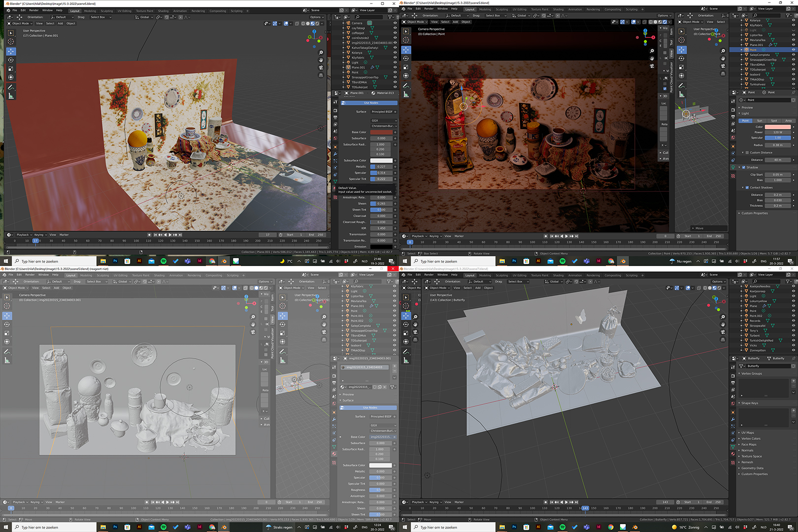The image size is (798, 532).
Task: Select Move tool in bottom-left Blender window
Action: coord(7,316)
